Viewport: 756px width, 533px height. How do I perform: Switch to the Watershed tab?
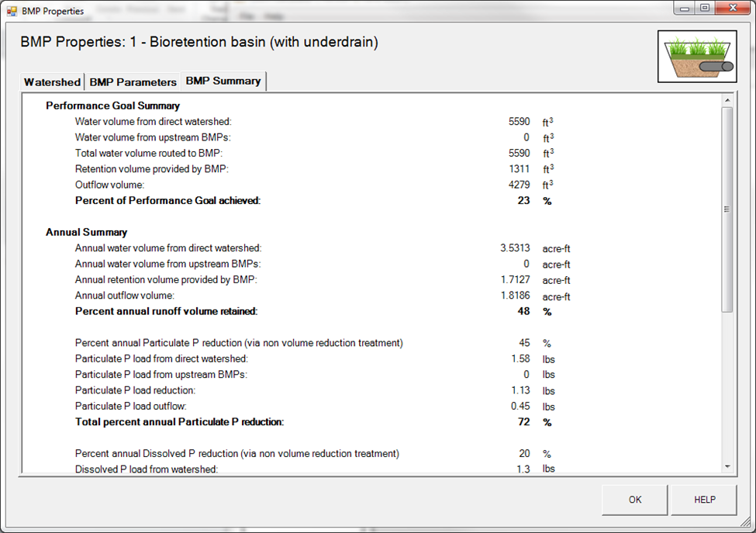52,82
